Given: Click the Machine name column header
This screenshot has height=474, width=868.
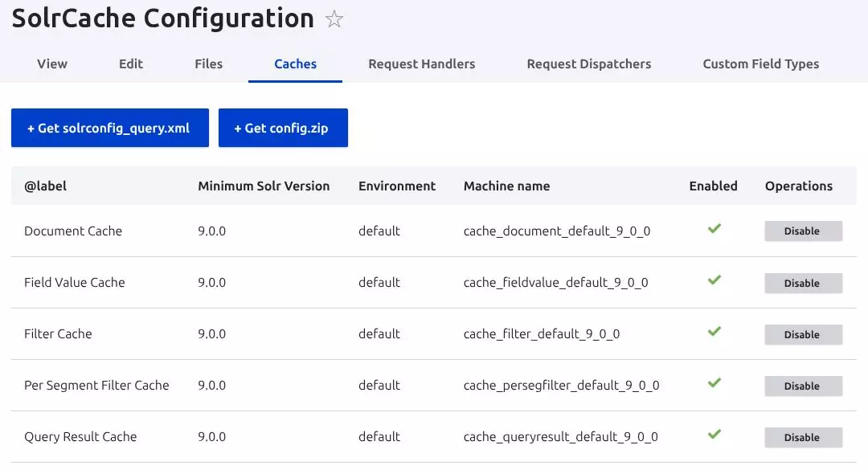Looking at the screenshot, I should (x=506, y=186).
